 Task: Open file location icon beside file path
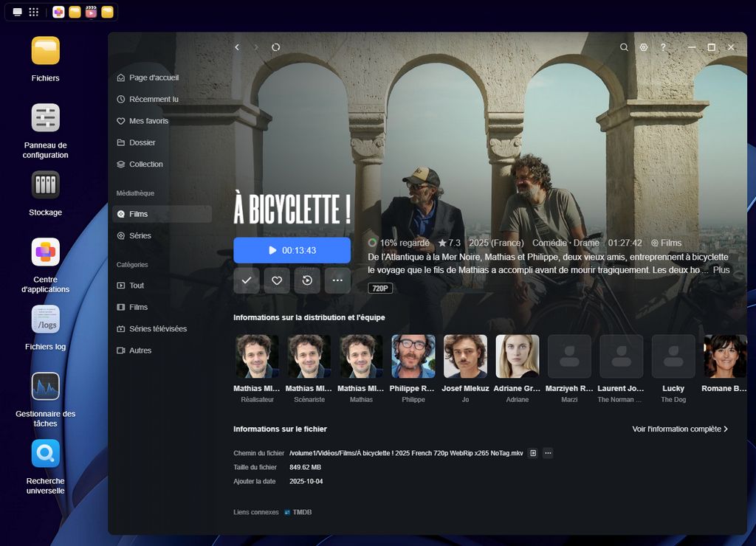[532, 453]
